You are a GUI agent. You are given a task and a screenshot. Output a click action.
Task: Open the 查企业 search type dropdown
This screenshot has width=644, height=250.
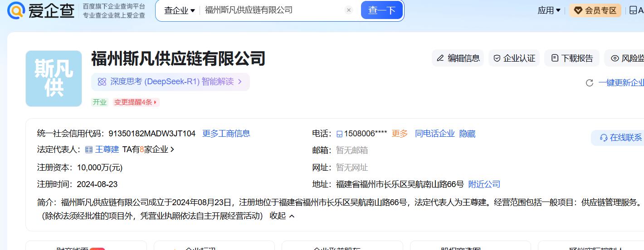pyautogui.click(x=179, y=10)
